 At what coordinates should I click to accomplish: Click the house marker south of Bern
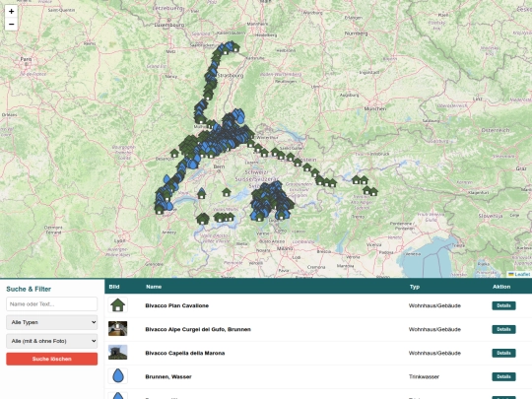point(227,192)
